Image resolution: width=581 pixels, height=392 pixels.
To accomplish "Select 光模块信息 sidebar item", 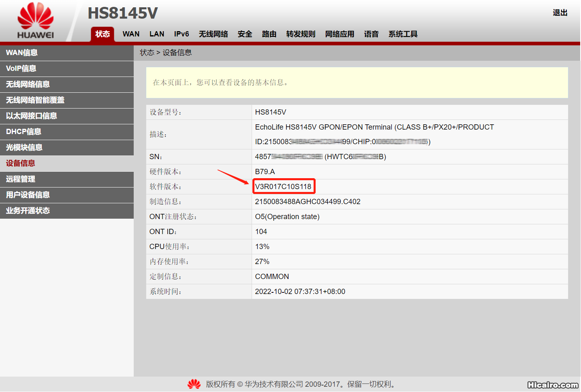I will (x=67, y=147).
